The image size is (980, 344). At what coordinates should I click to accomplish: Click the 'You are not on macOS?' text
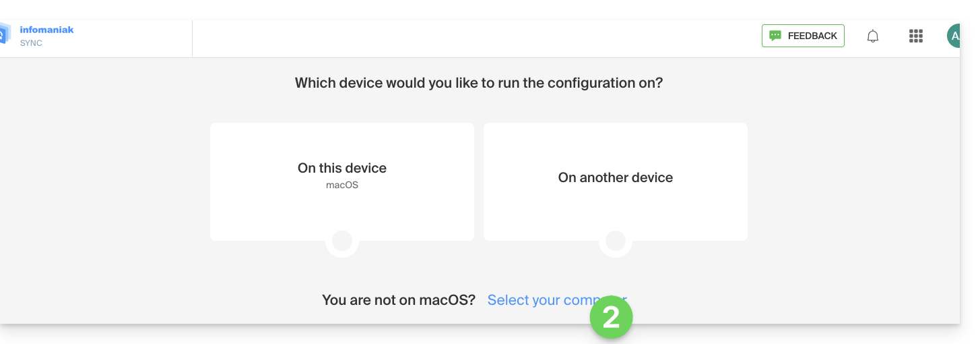pyautogui.click(x=399, y=300)
